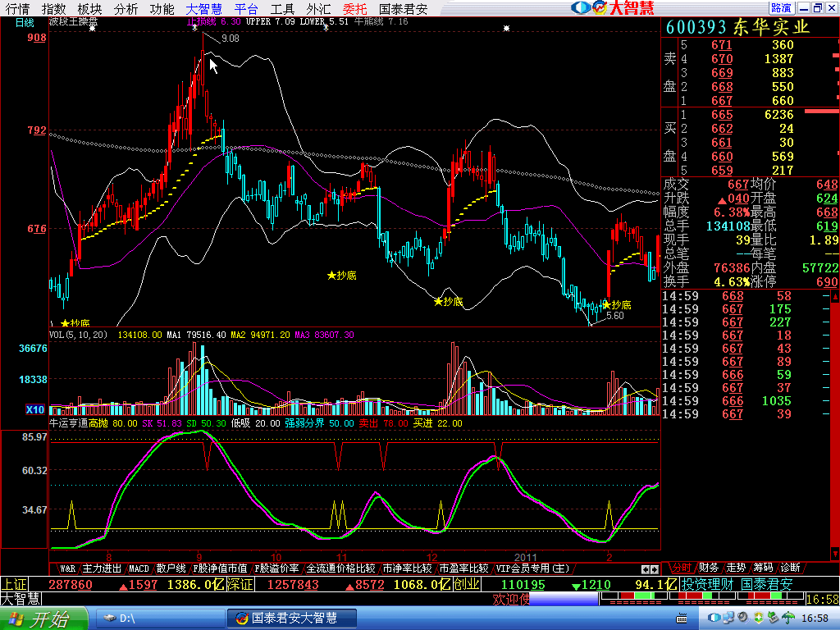Select the 诊断 tab in the right panel
The image size is (840, 630).
click(790, 568)
